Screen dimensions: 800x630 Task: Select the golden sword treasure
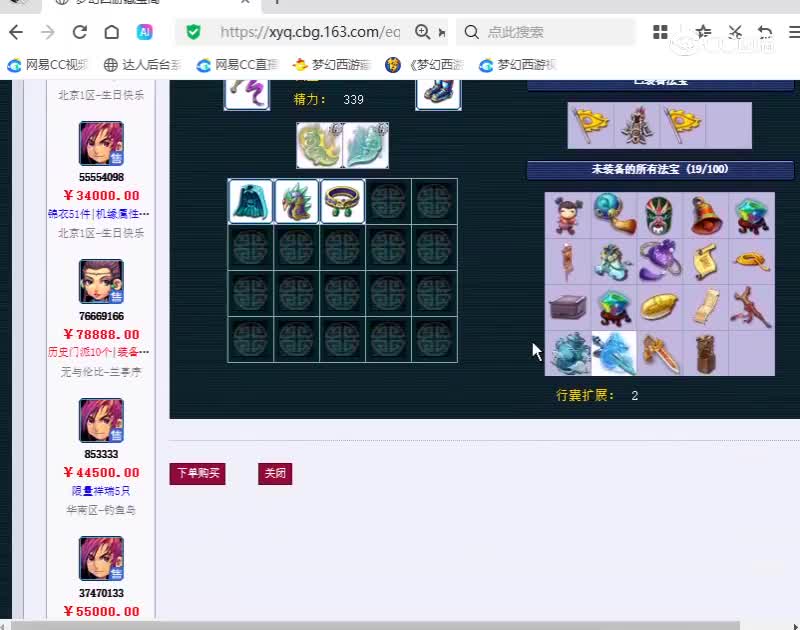coord(660,353)
